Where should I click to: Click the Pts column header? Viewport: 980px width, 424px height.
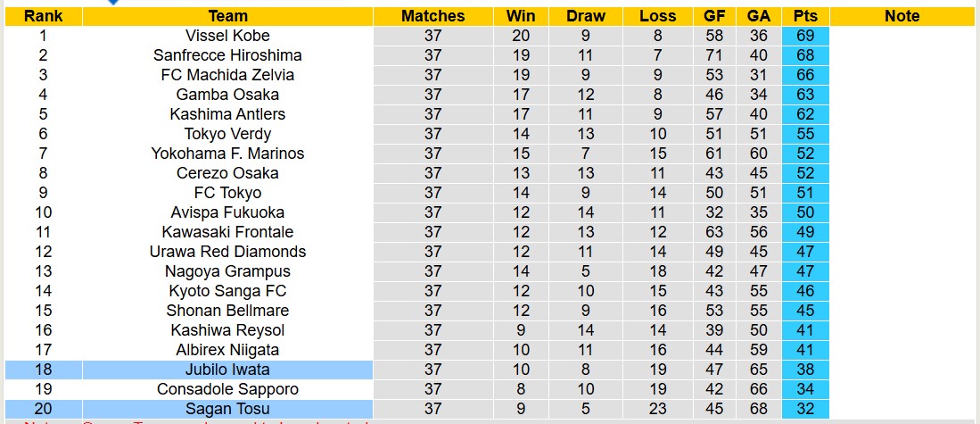(805, 16)
